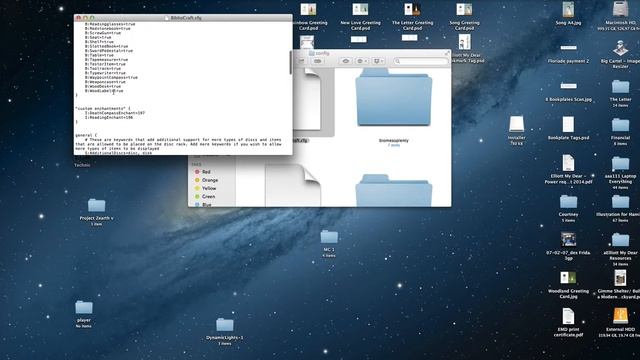Open the MC 1 folder on the desktop
The width and height of the screenshot is (640, 360).
click(329, 237)
